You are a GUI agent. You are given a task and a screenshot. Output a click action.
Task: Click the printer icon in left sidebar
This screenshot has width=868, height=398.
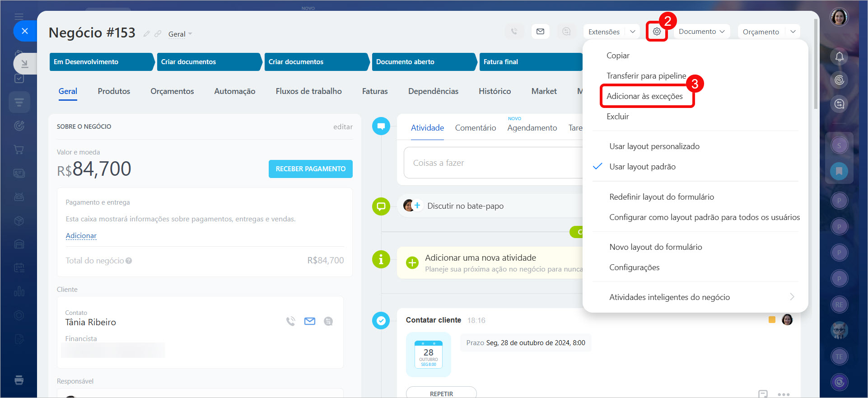pos(19,380)
